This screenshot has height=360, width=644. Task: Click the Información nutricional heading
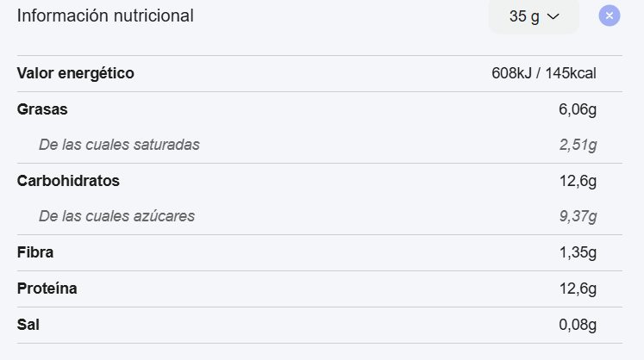[x=105, y=16]
